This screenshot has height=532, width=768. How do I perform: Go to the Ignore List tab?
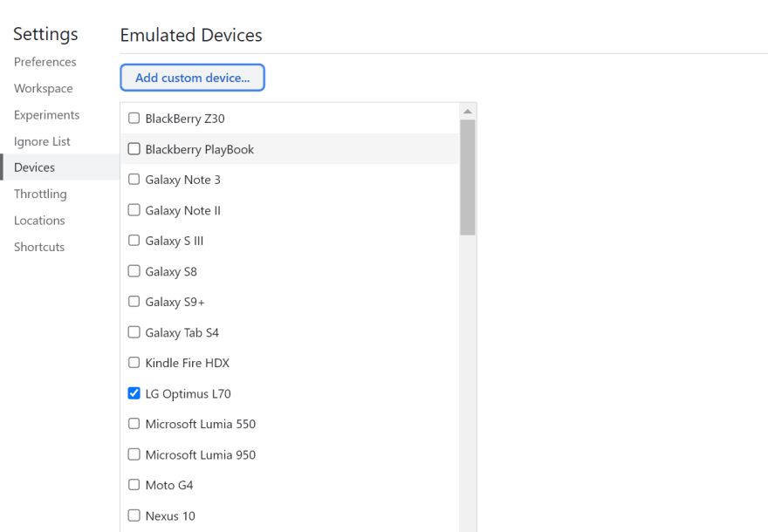(42, 141)
